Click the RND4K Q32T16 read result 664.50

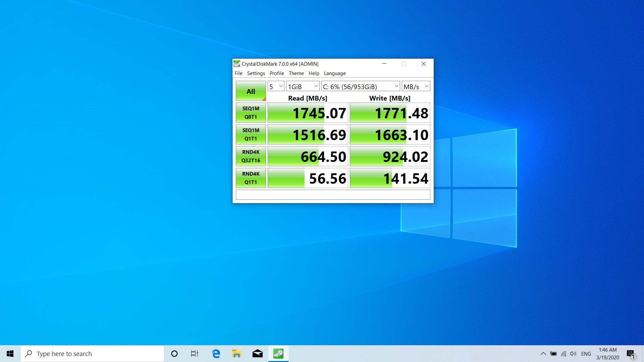coord(308,156)
